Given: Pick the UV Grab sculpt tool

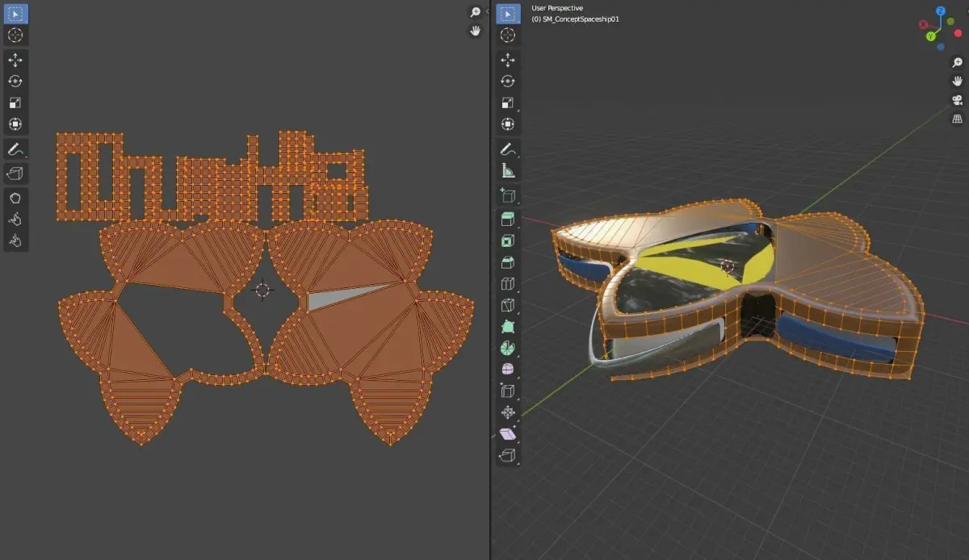Looking at the screenshot, I should click(15, 198).
